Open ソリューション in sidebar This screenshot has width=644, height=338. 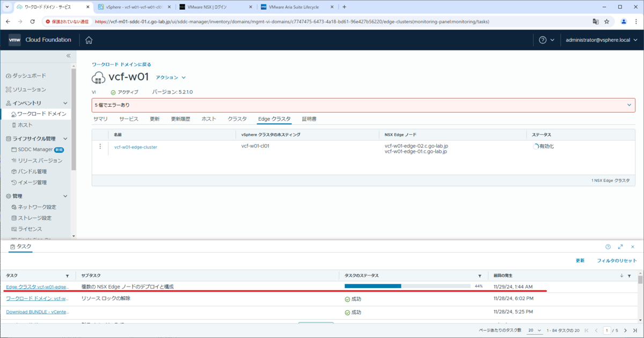(30, 89)
